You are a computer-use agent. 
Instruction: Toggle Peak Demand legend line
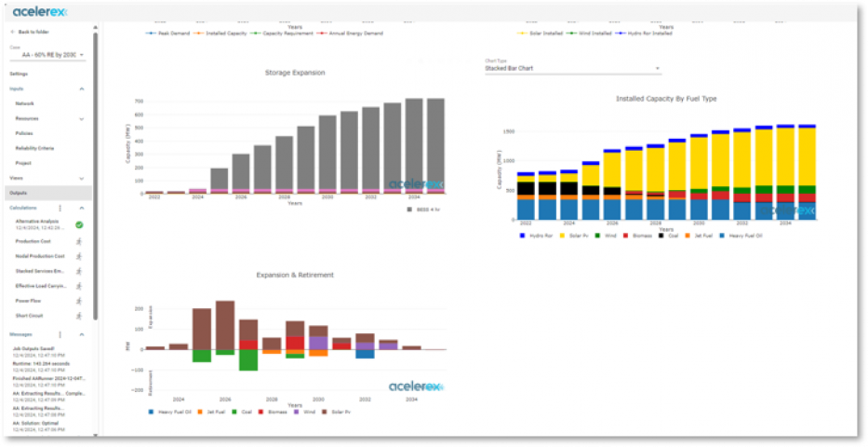167,33
